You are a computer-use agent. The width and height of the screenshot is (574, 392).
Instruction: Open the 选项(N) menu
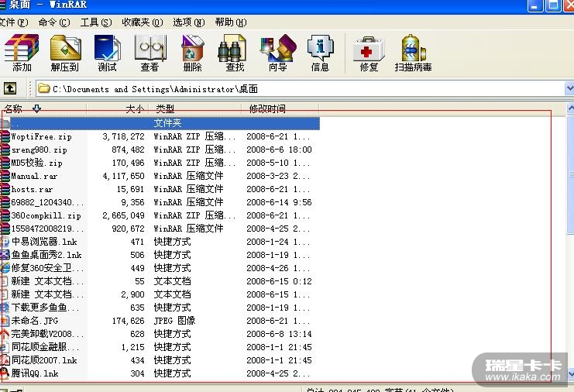(189, 22)
